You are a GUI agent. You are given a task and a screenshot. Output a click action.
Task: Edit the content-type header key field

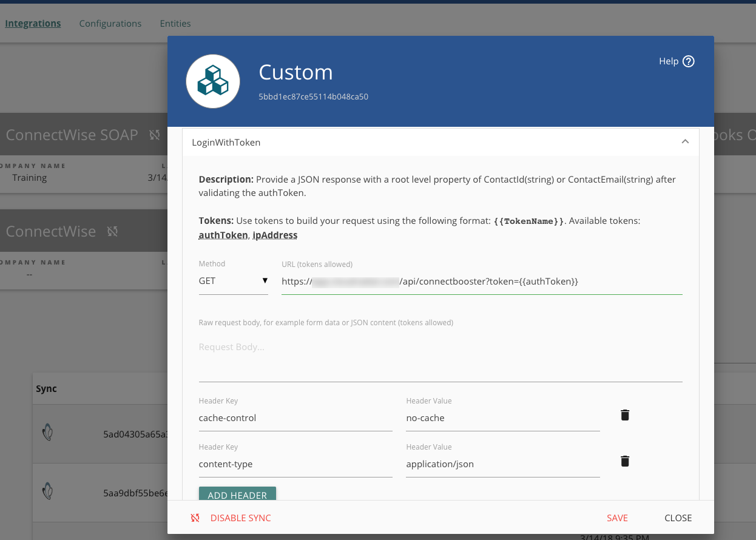tap(295, 464)
